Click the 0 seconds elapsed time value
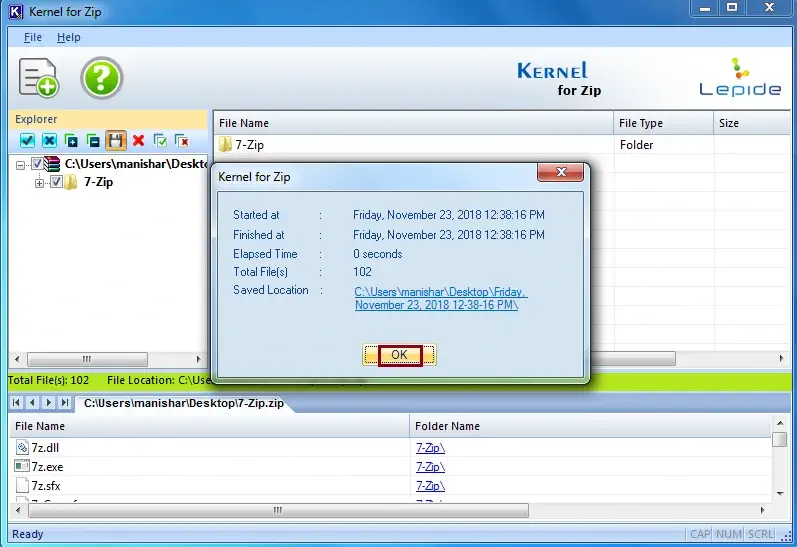Screen dimensions: 797x547 378,254
